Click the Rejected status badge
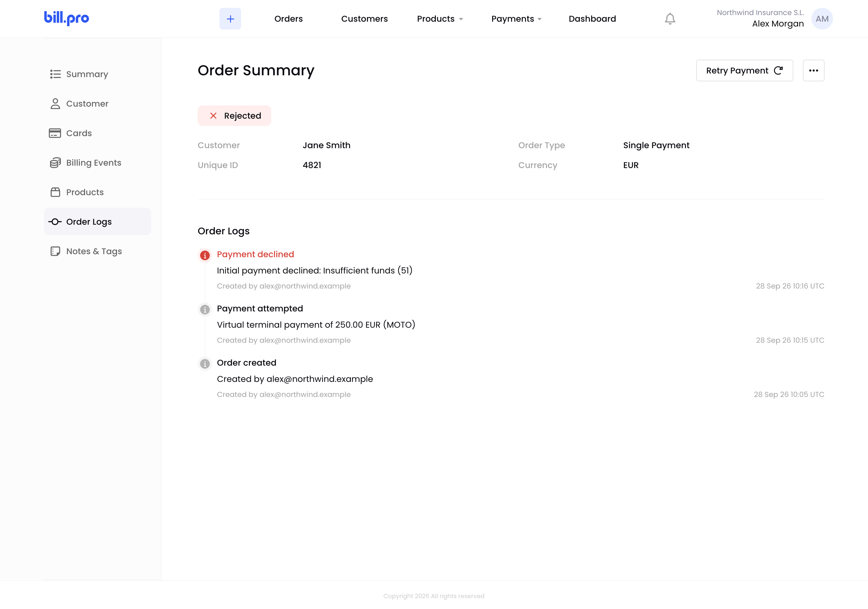868x609 pixels. 234,116
